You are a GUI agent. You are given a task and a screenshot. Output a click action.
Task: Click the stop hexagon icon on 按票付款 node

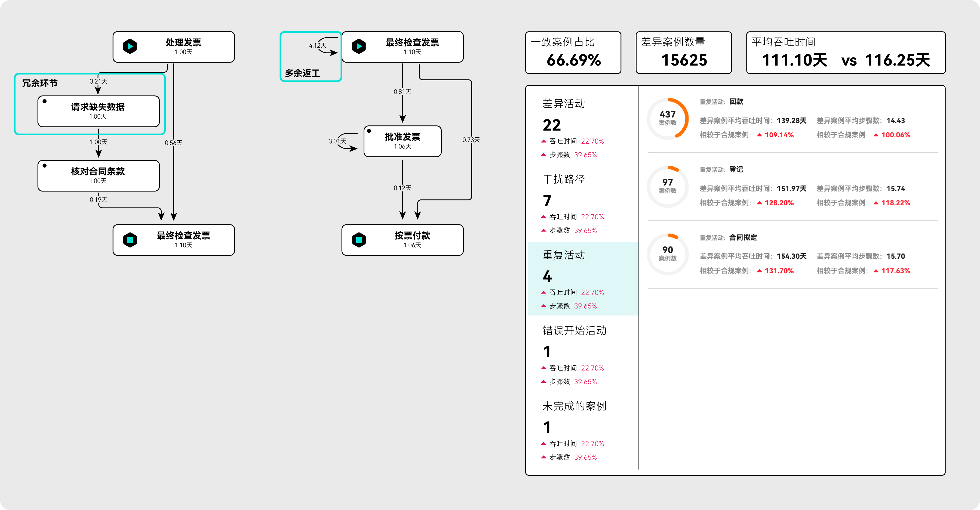pos(359,240)
